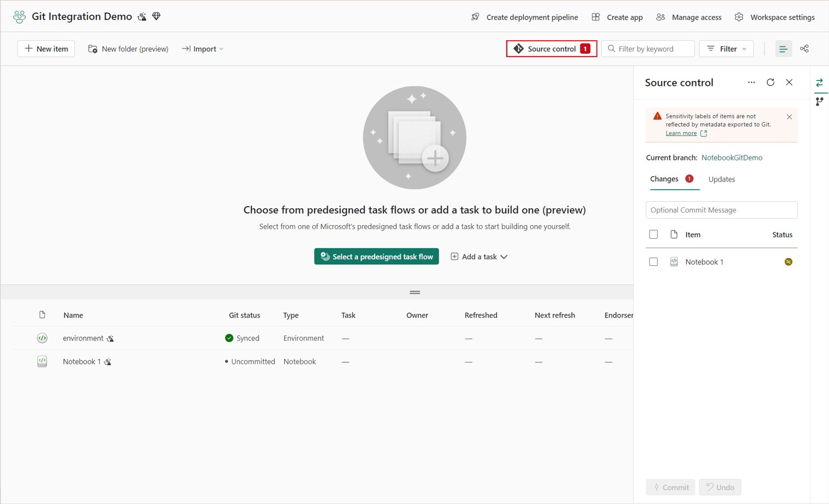The image size is (829, 504).
Task: Click the Next refresh column header
Action: pos(554,315)
